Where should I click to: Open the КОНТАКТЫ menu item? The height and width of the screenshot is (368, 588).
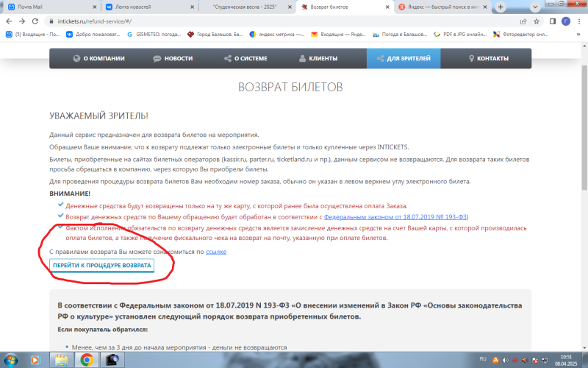click(x=489, y=58)
